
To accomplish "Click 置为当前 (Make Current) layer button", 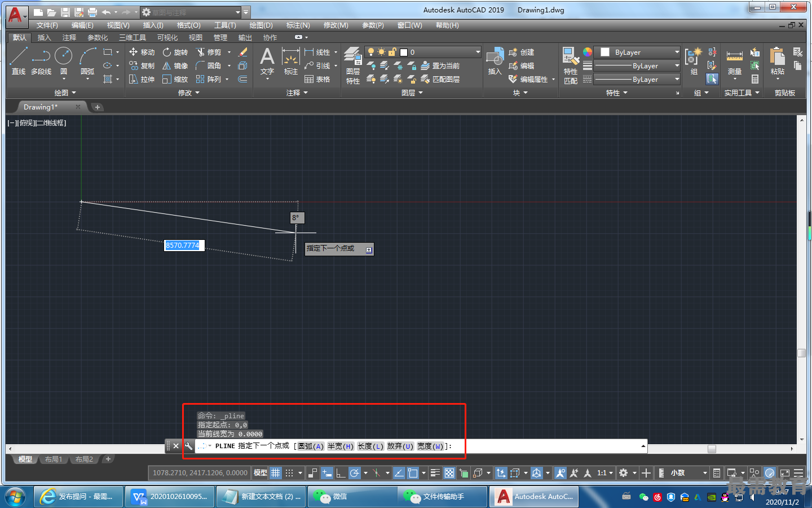I will [440, 65].
